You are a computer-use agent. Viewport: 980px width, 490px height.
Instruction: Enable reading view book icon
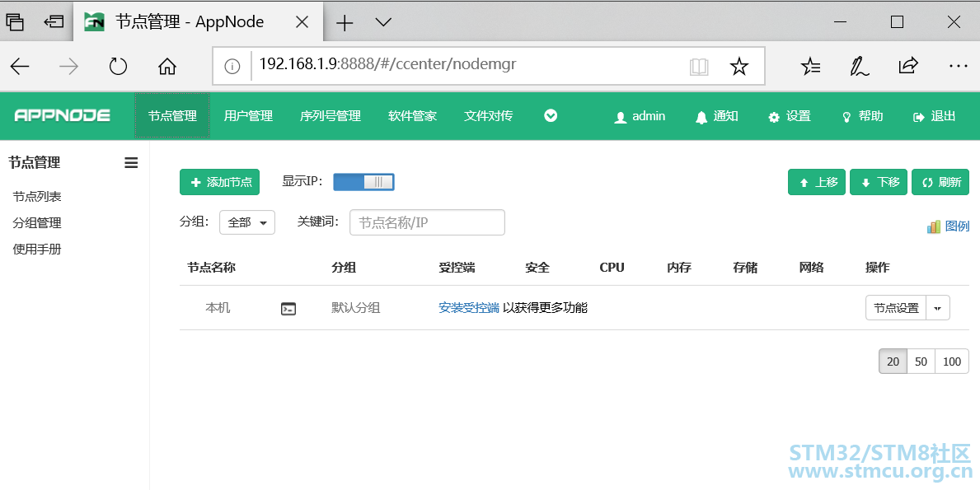click(x=699, y=66)
